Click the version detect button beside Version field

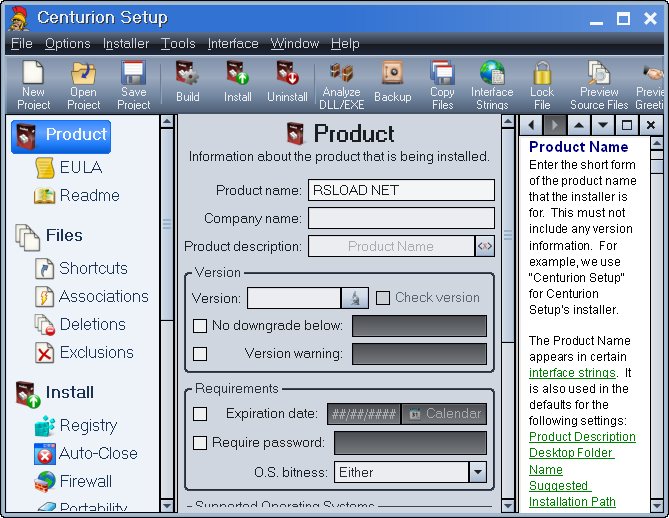point(355,298)
